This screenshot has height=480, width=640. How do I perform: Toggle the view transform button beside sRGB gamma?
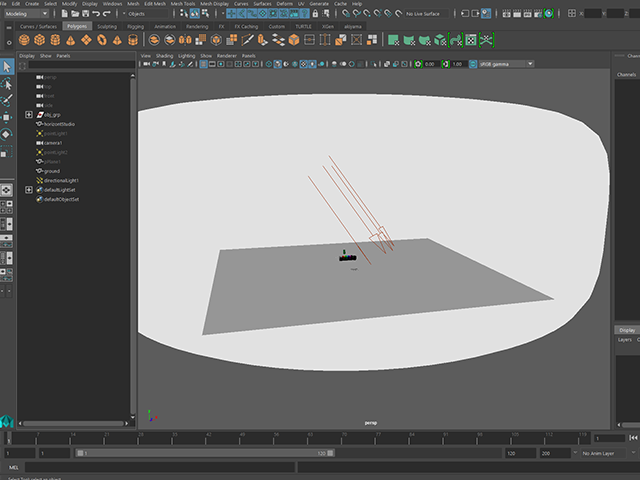(x=473, y=64)
